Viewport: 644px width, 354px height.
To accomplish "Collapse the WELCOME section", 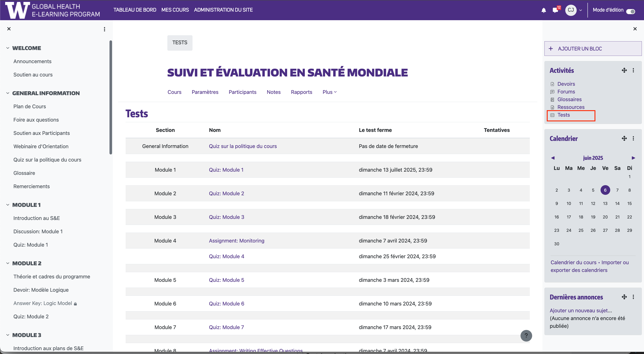I will tap(8, 48).
